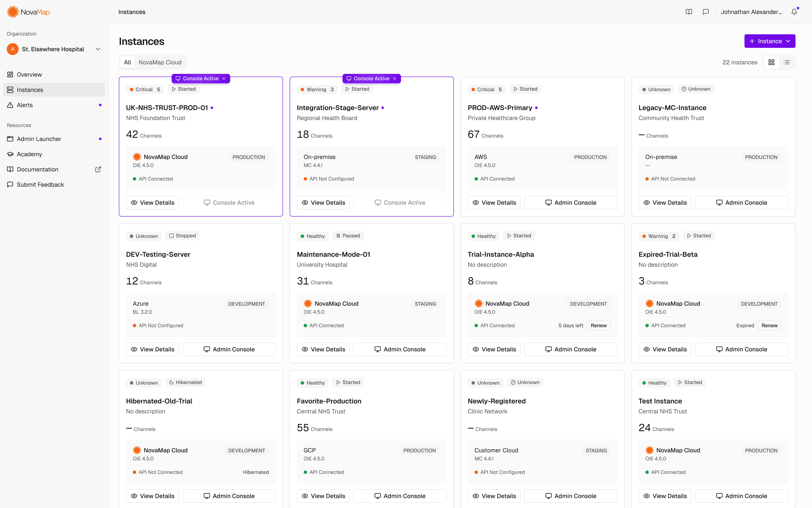Expand the St. Elsewhere Hospital organization selector
Screen dimensions: 812x508
click(54, 49)
